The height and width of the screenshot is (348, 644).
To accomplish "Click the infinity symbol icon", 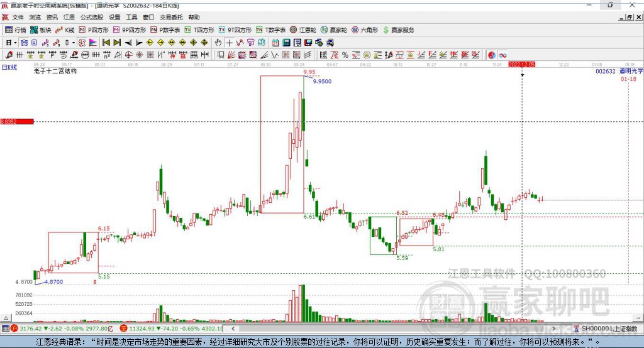I will [503, 55].
